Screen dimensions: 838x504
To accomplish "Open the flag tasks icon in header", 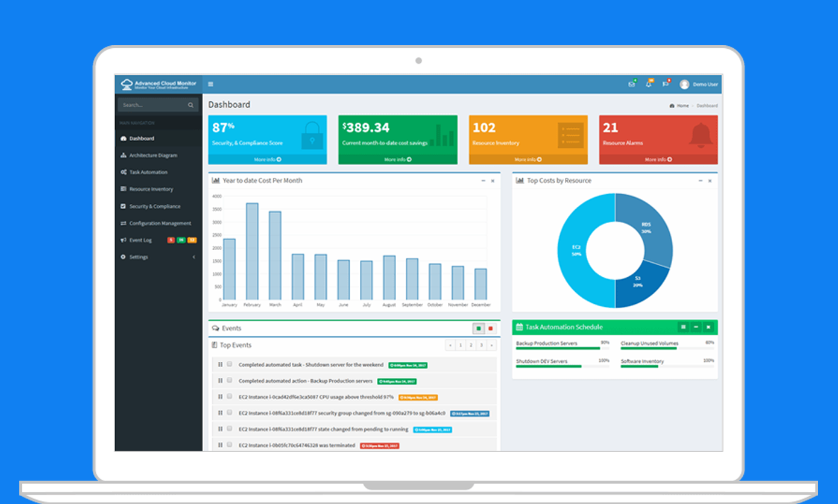I will tap(666, 84).
